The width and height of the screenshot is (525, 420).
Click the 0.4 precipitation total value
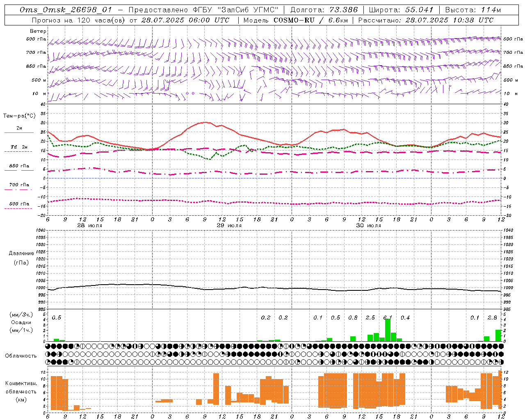pyautogui.click(x=405, y=318)
